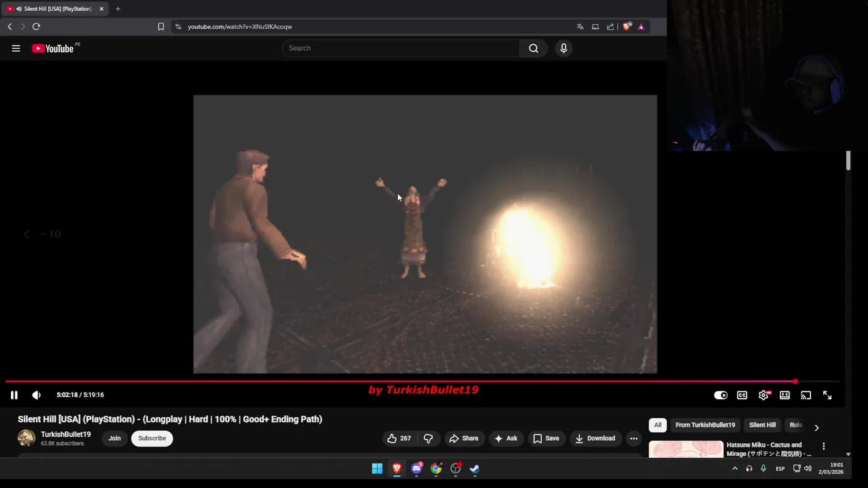Share the page link from address bar

610,26
